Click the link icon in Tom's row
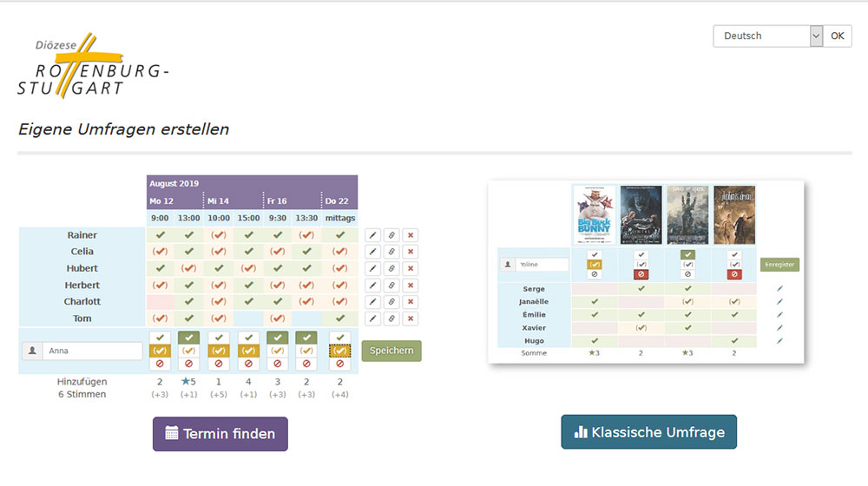This screenshot has width=868, height=486. pyautogui.click(x=391, y=319)
